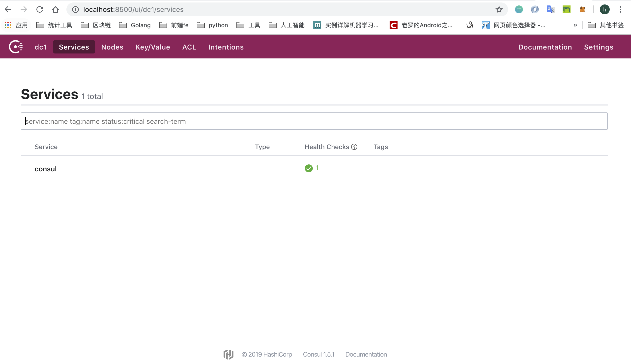Click the back navigation arrow icon
This screenshot has width=631, height=364.
8,9
